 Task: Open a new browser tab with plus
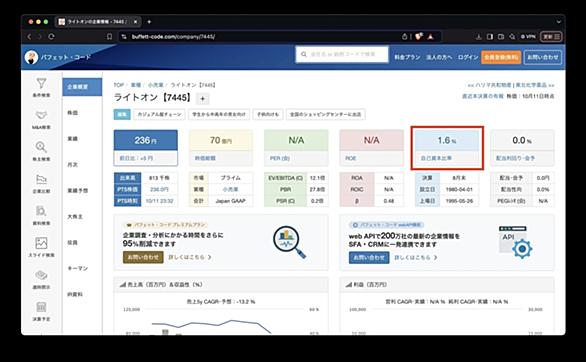pos(149,22)
